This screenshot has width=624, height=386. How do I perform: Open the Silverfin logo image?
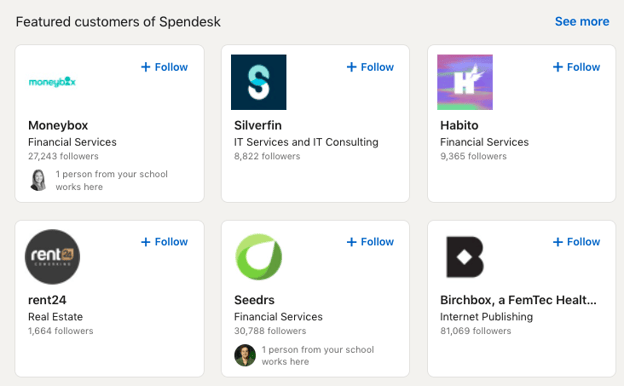(259, 82)
